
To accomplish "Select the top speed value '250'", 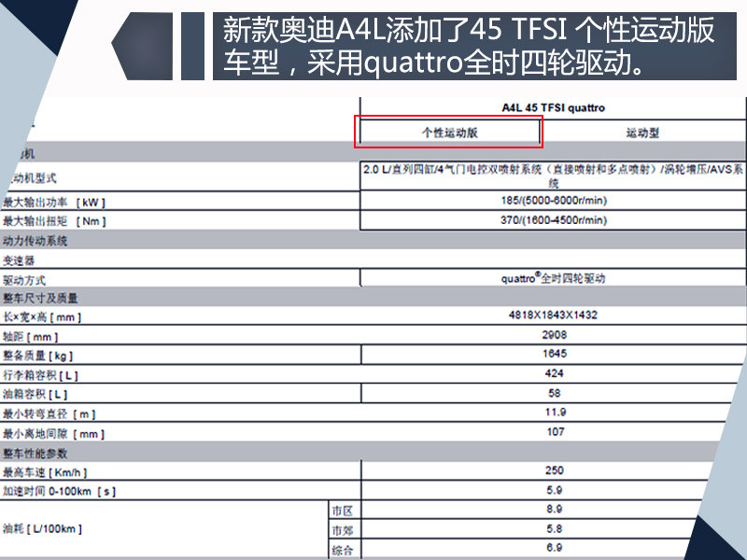I will 555,470.
